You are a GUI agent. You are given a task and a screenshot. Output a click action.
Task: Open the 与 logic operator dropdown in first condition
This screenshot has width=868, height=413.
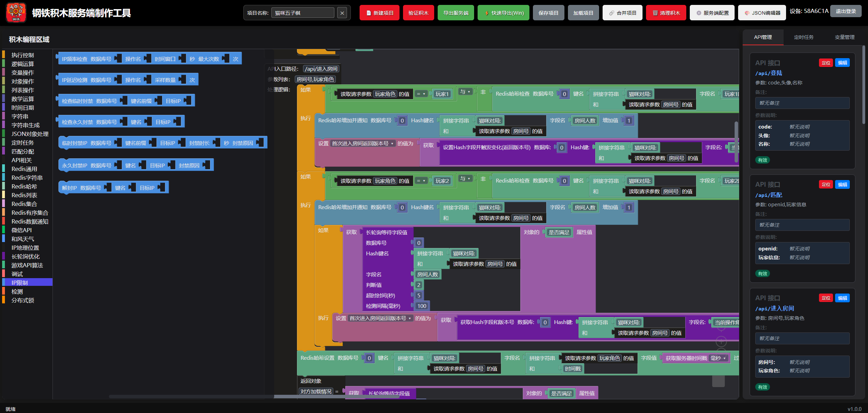[465, 92]
